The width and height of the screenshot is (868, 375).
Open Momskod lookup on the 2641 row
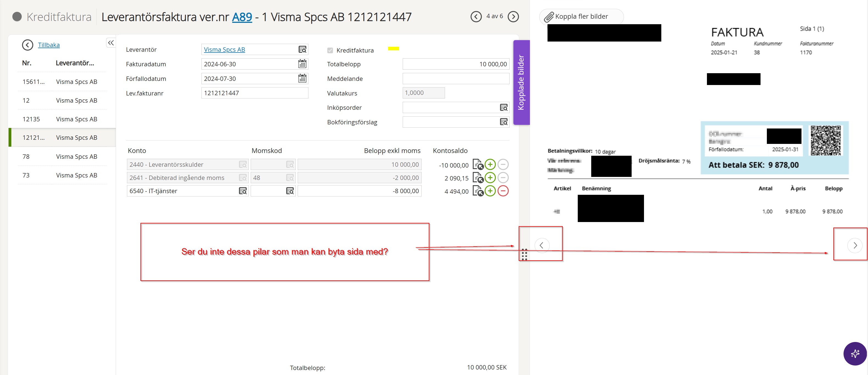click(x=290, y=178)
